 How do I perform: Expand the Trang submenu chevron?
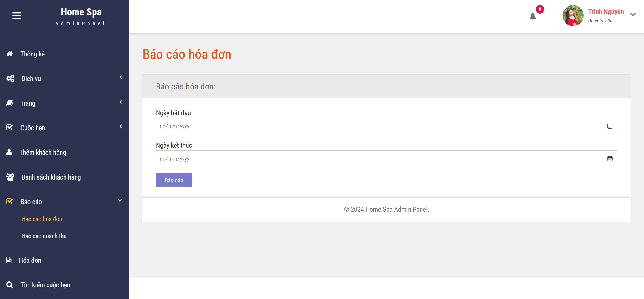pos(121,102)
